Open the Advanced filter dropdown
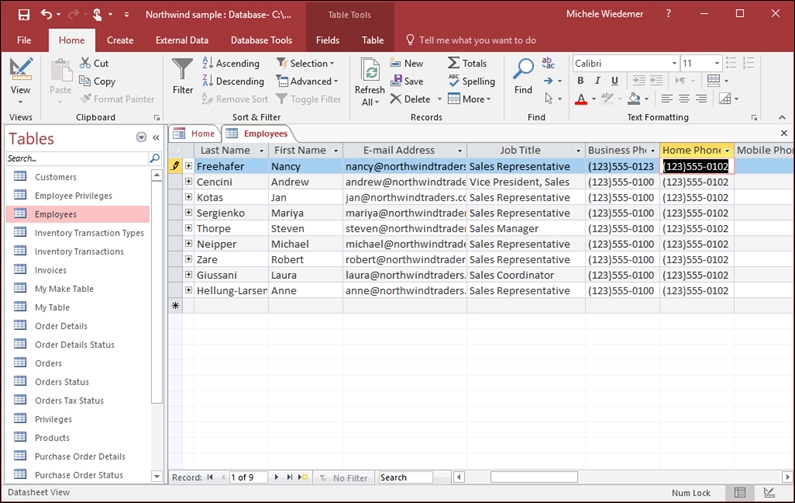The width and height of the screenshot is (795, 503). point(307,81)
